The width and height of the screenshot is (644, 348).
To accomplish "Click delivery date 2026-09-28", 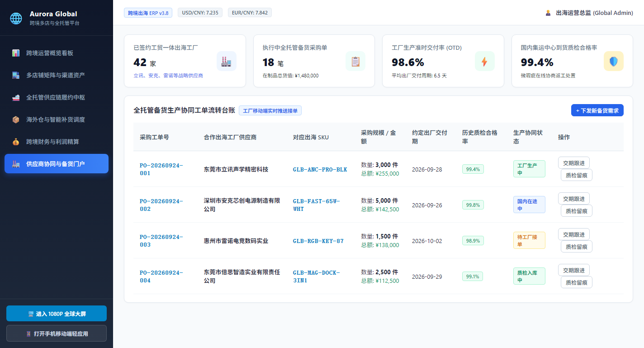I will coord(427,169).
